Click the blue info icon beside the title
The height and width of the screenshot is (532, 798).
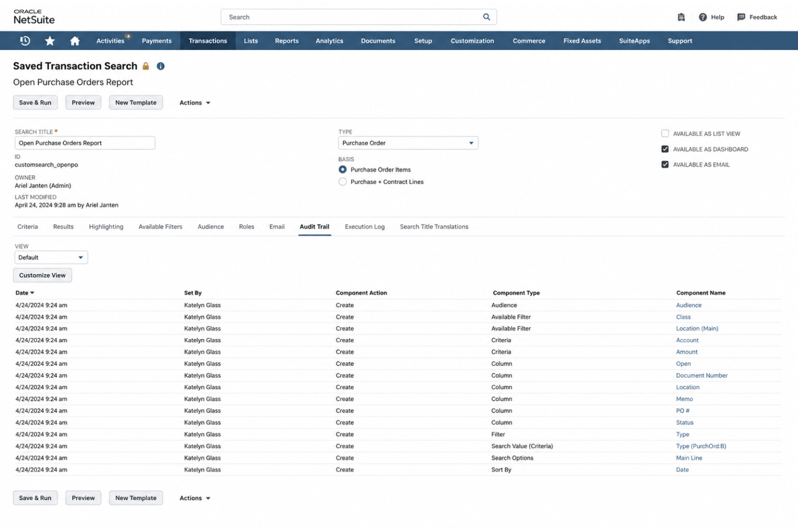(x=161, y=66)
